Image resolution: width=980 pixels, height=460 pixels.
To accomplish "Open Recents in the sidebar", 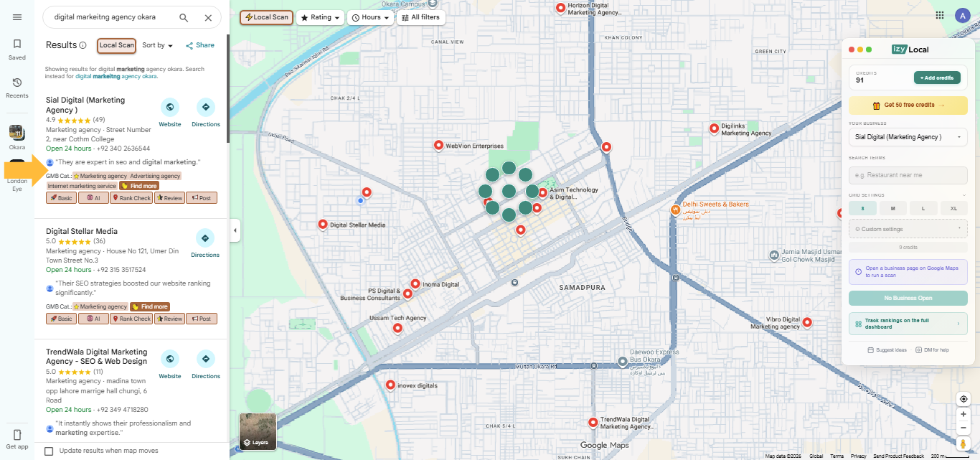I will click(17, 88).
